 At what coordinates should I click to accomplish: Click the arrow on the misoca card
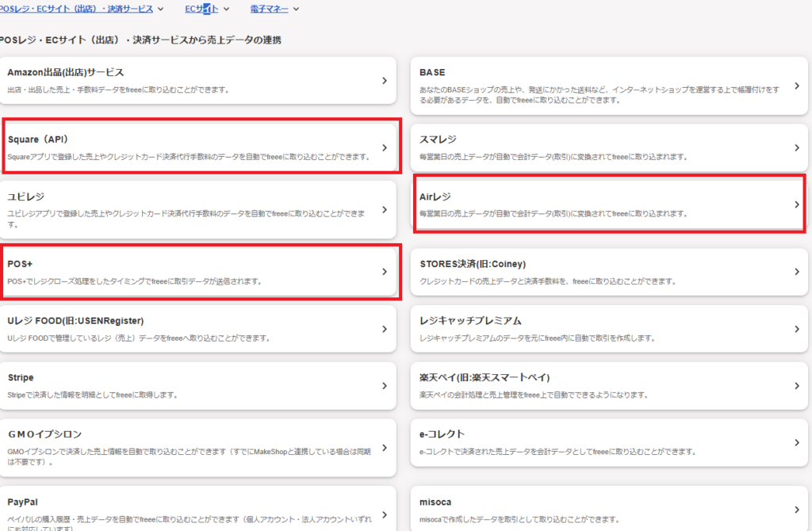click(x=797, y=510)
